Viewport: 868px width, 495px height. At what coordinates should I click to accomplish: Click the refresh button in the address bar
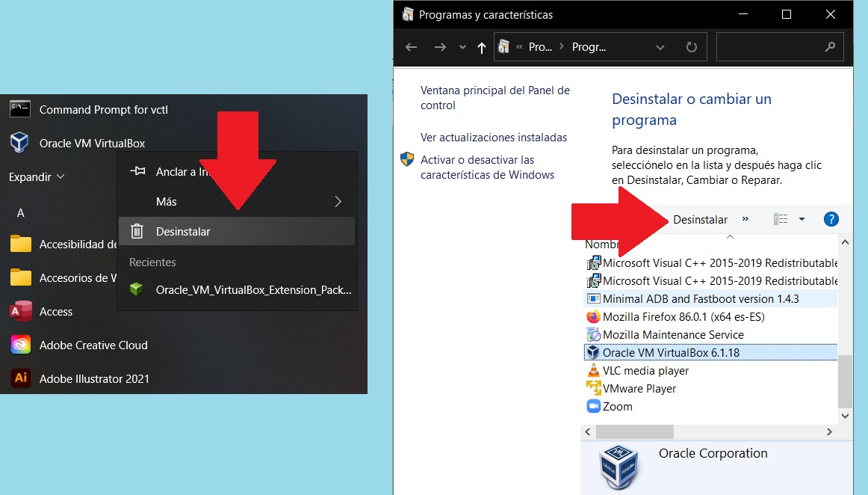click(x=692, y=47)
